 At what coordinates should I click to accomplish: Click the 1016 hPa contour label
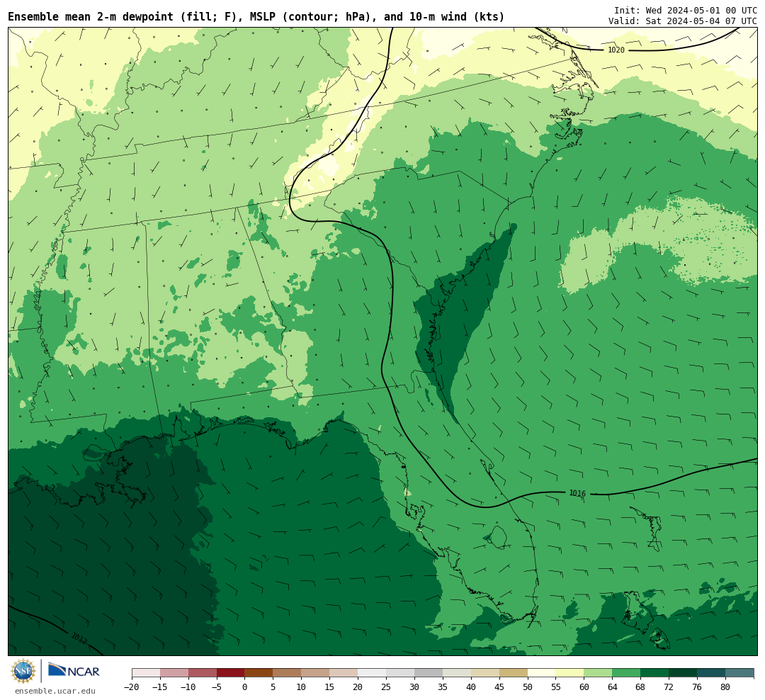click(578, 494)
